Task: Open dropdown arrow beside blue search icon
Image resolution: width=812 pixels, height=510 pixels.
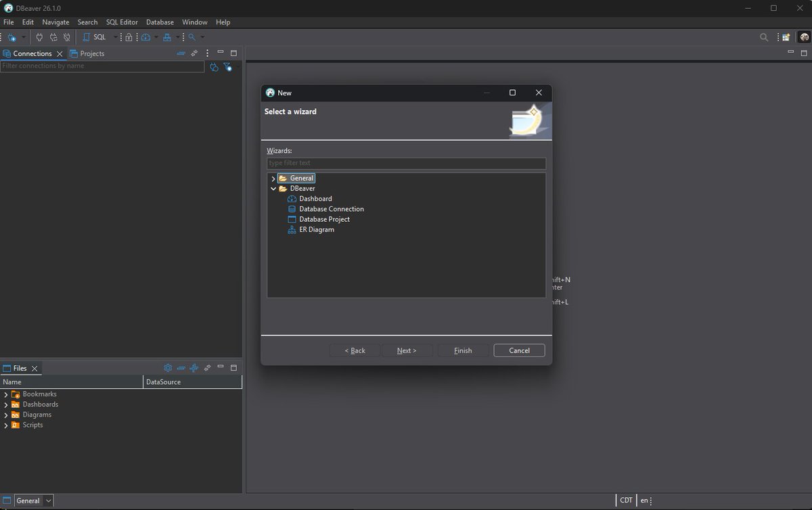Action: (202, 37)
